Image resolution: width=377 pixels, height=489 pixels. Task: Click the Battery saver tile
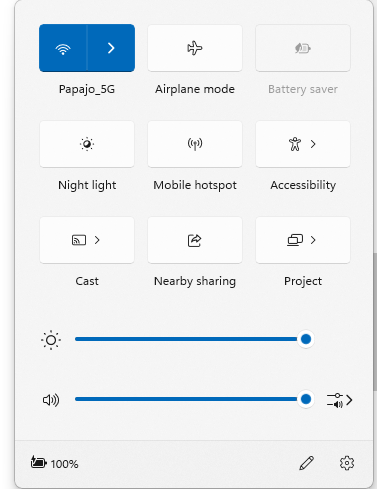click(x=303, y=48)
